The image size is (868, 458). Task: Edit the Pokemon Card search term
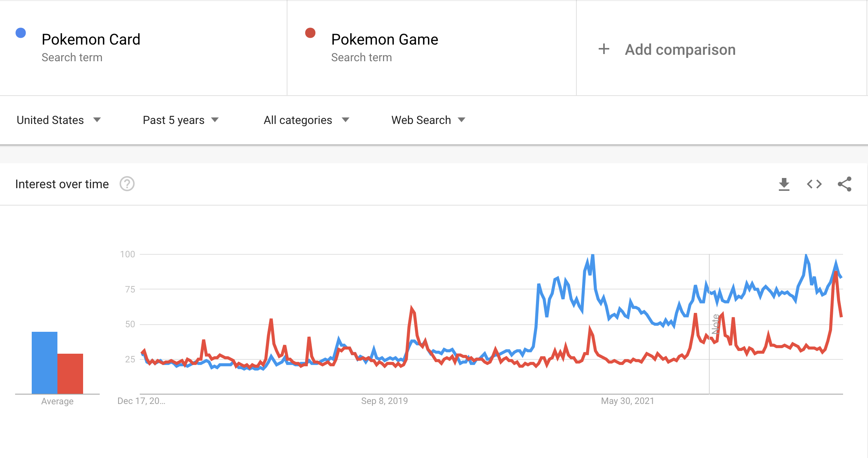click(x=91, y=40)
